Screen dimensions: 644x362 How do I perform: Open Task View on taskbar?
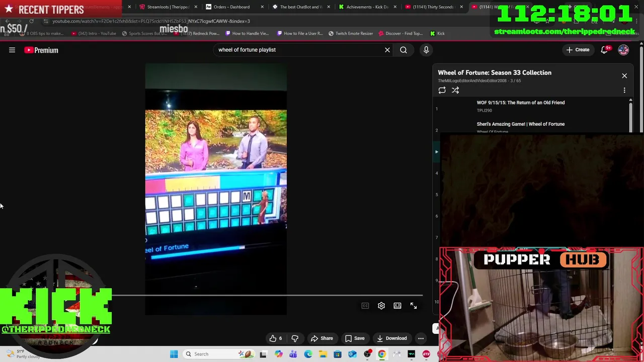pyautogui.click(x=263, y=354)
